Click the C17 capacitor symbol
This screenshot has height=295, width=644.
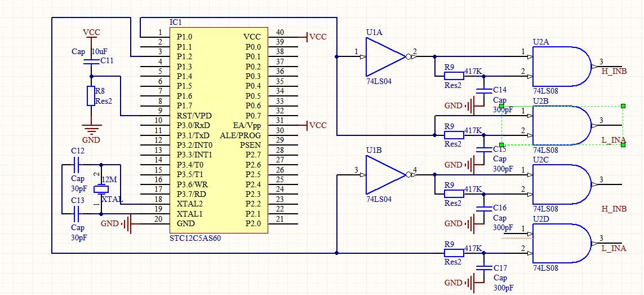(483, 268)
